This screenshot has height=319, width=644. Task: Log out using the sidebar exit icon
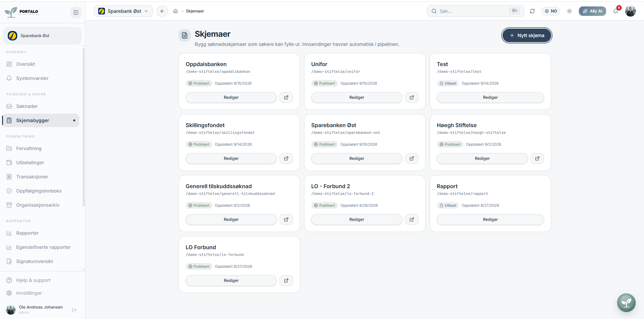(74, 310)
